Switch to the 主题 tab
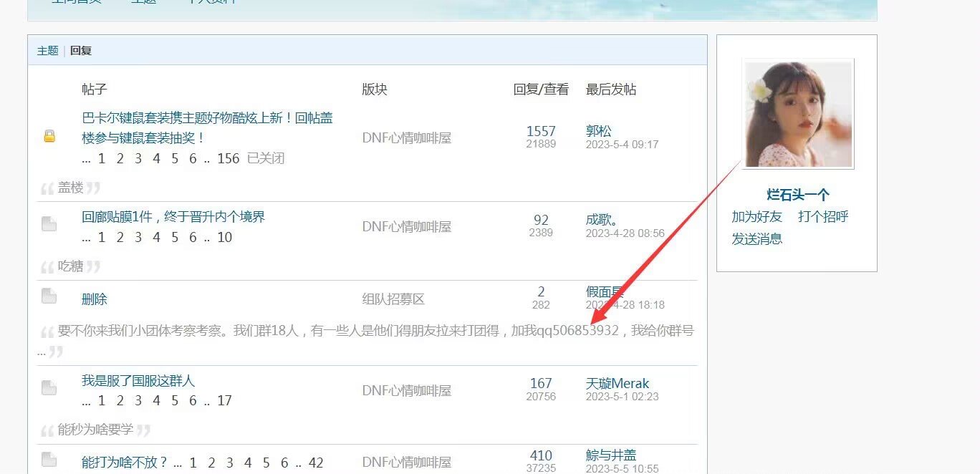 (x=47, y=51)
